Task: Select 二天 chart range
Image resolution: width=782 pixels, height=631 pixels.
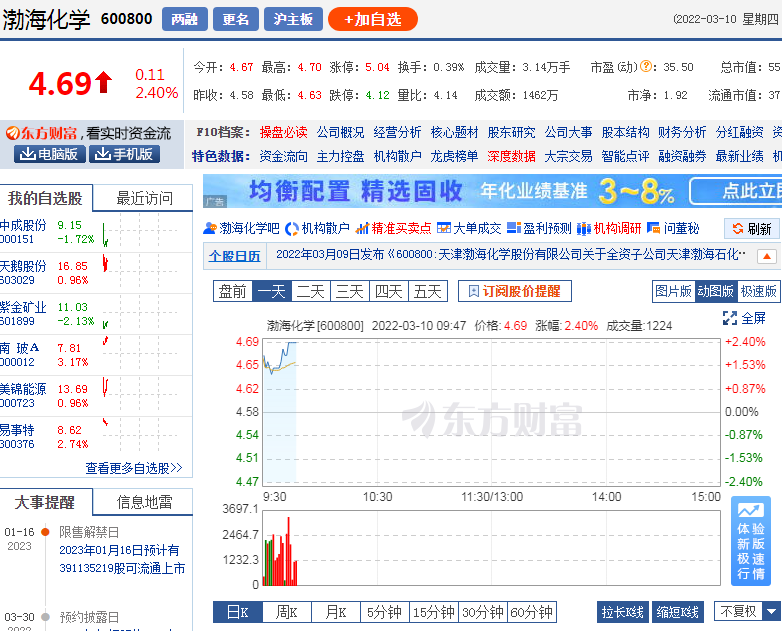Action: coord(311,291)
